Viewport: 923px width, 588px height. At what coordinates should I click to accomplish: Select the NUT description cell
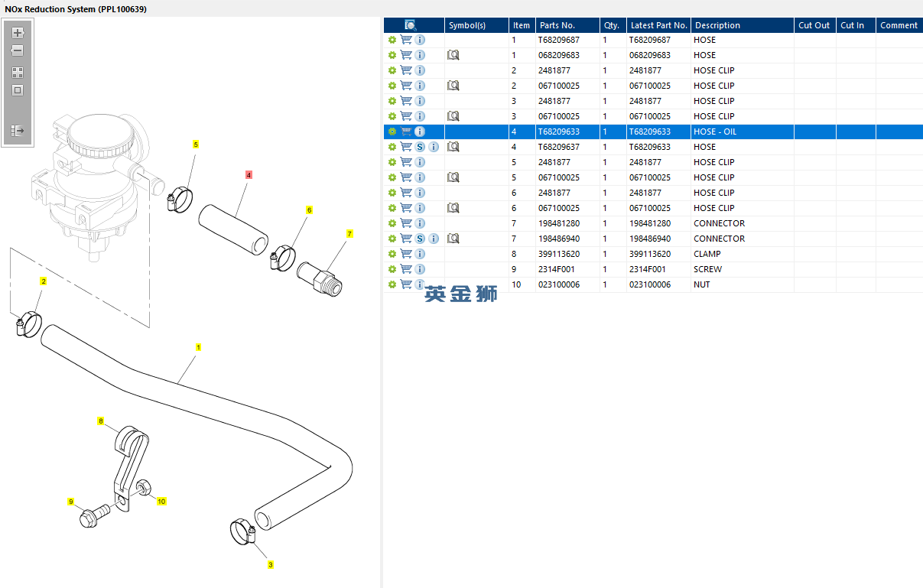tap(742, 284)
